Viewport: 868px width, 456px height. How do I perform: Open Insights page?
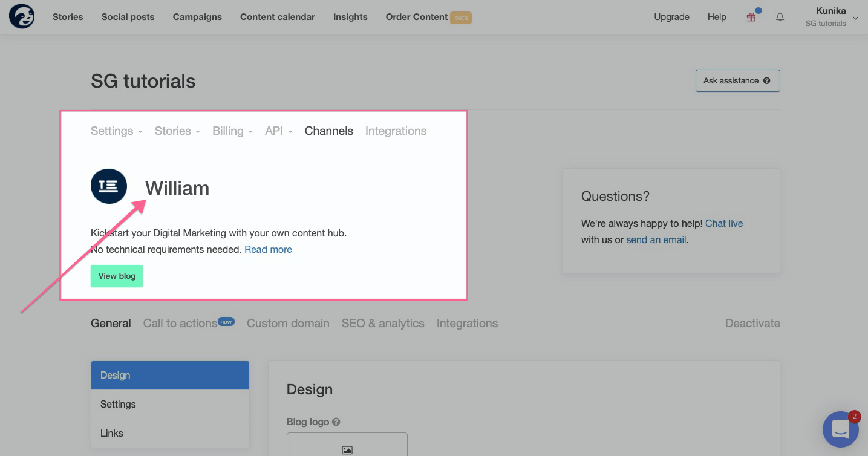click(350, 17)
